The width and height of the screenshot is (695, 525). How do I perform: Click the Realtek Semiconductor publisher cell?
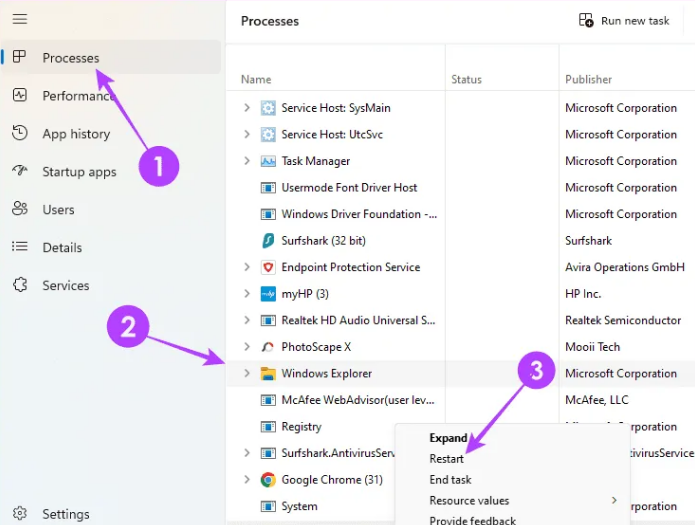(623, 320)
